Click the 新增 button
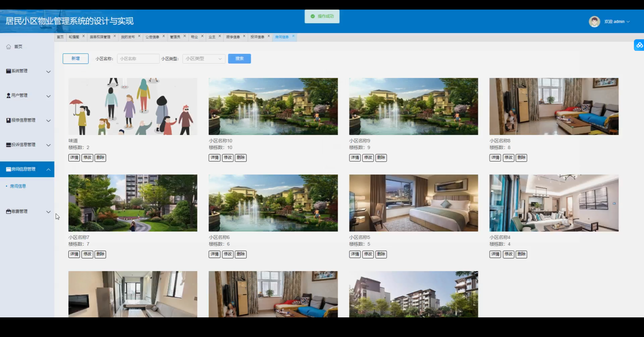Screen dimensions: 644x337 [75, 59]
